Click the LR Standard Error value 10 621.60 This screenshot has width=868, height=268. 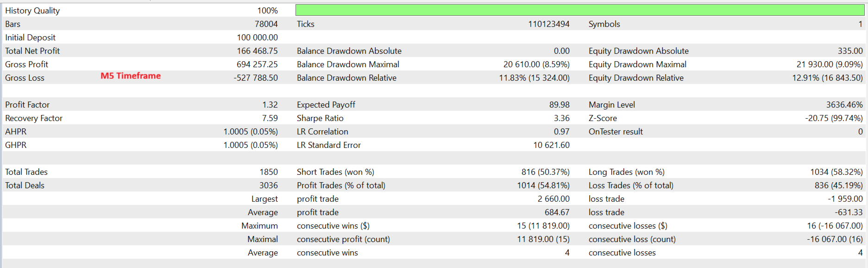tap(551, 145)
